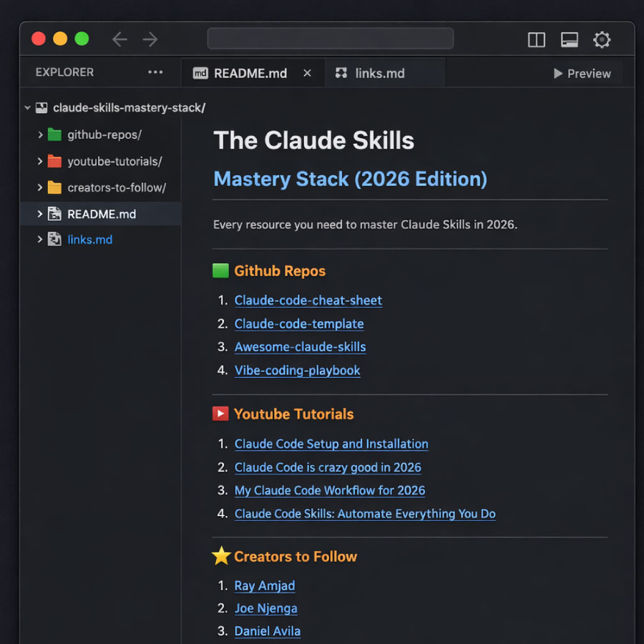644x644 pixels.
Task: Expand the github-repos folder chevron
Action: click(40, 135)
